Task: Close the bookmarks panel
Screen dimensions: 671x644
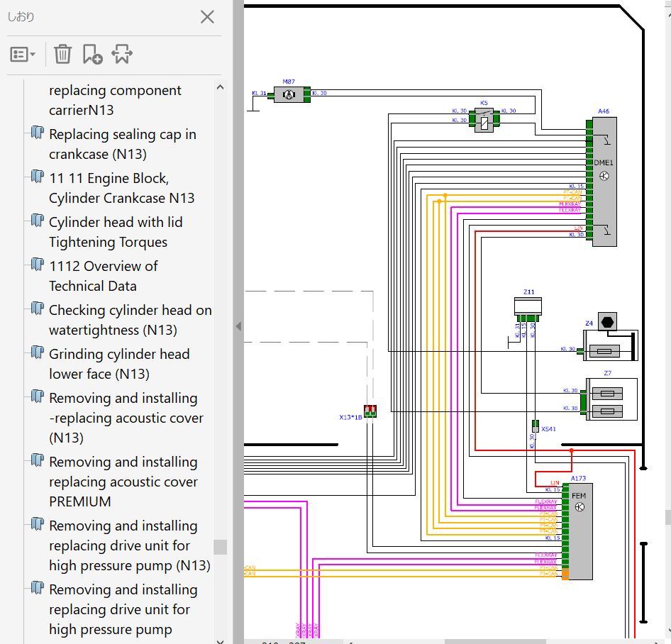Action: click(207, 17)
